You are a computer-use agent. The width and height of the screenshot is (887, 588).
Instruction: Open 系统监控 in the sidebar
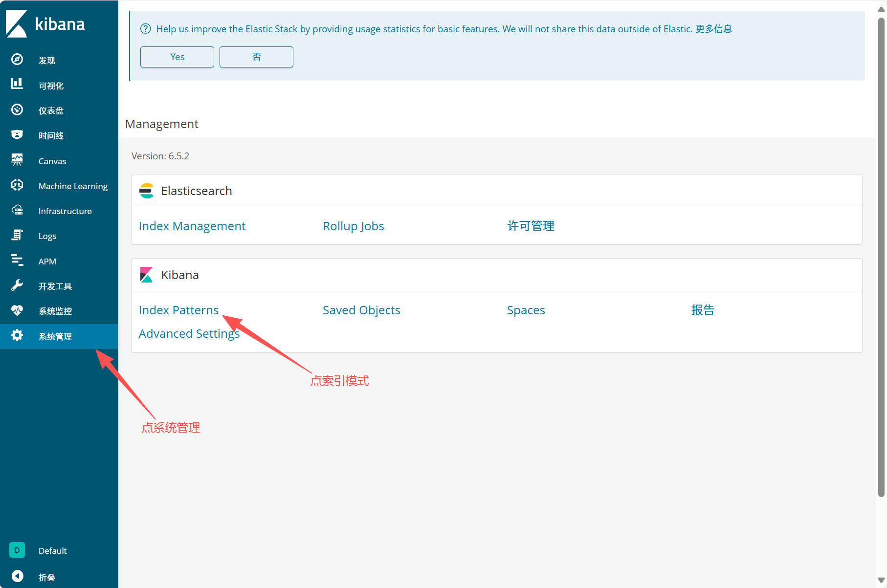tap(55, 311)
